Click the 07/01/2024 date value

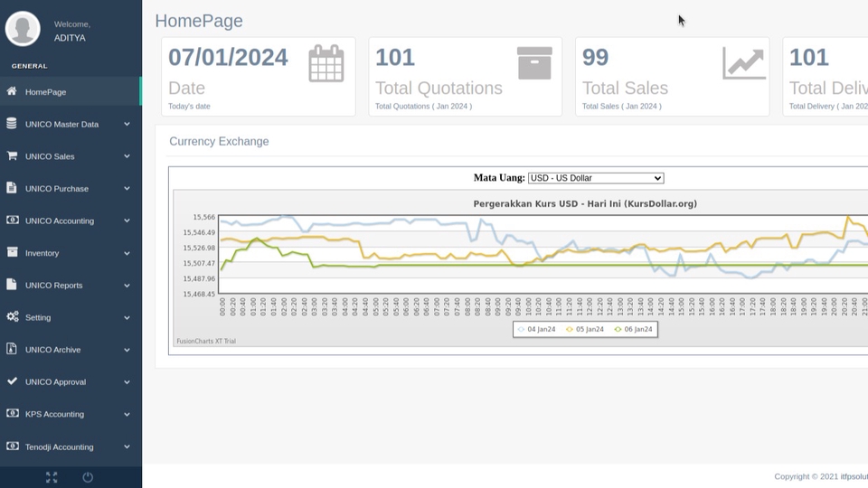[228, 58]
